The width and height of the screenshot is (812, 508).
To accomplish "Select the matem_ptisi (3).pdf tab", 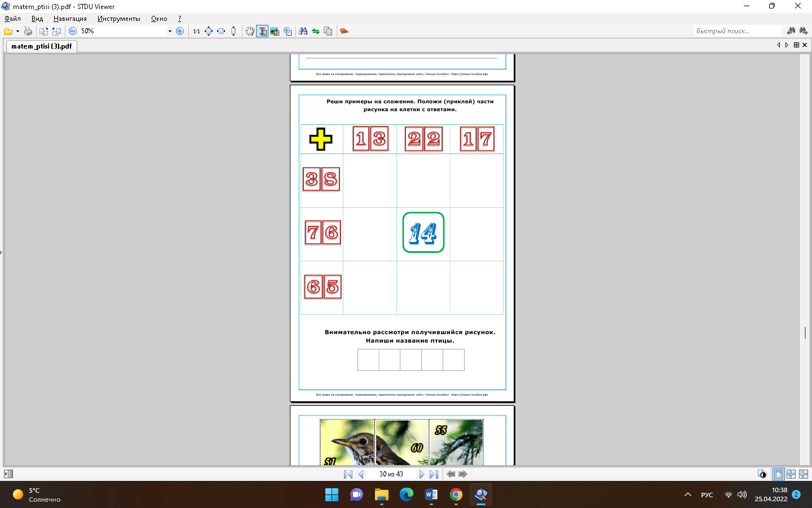I will click(x=41, y=46).
